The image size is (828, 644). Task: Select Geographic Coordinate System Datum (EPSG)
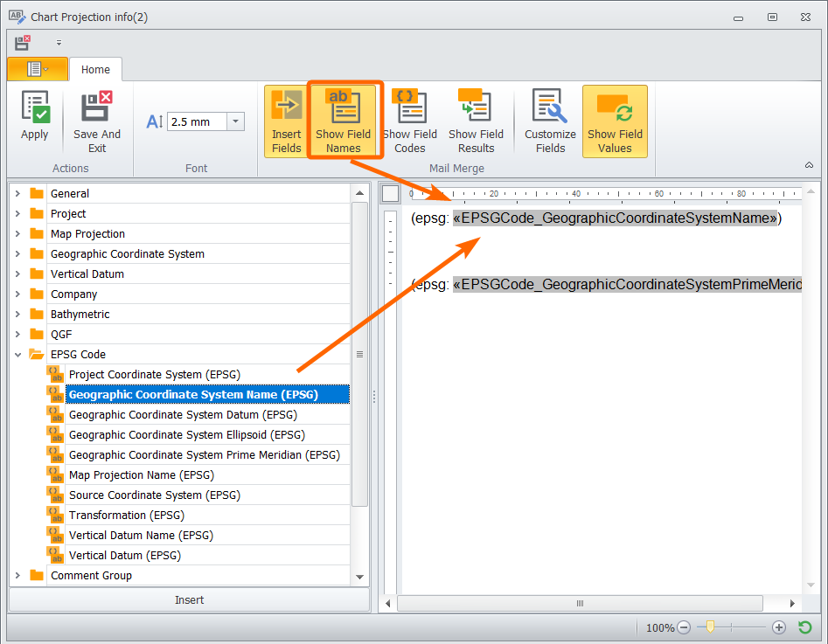(207, 415)
